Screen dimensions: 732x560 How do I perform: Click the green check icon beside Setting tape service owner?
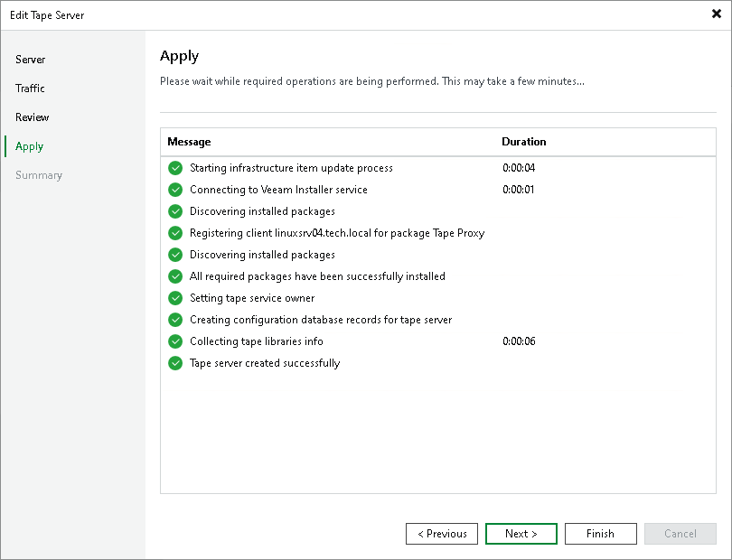point(175,298)
